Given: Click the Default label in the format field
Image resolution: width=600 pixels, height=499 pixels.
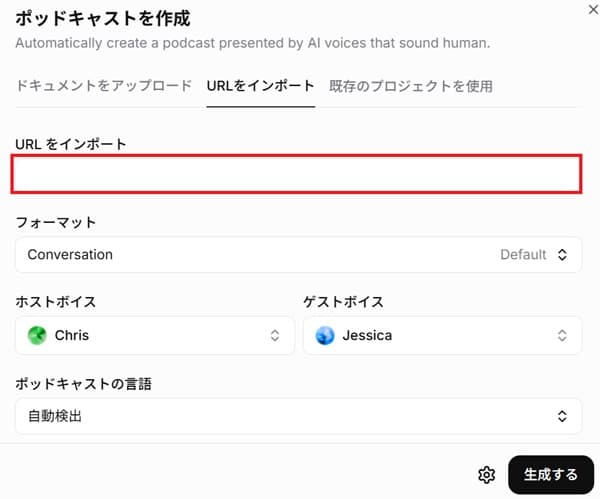Looking at the screenshot, I should tap(523, 255).
